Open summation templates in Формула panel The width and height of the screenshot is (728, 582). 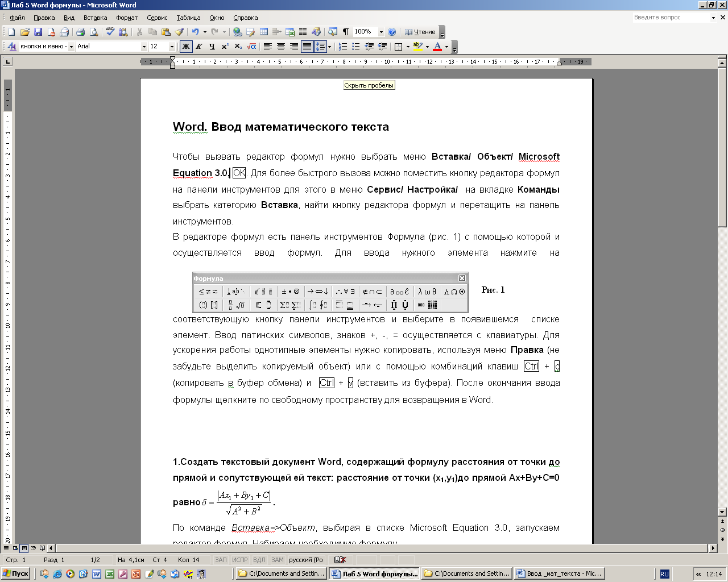290,305
